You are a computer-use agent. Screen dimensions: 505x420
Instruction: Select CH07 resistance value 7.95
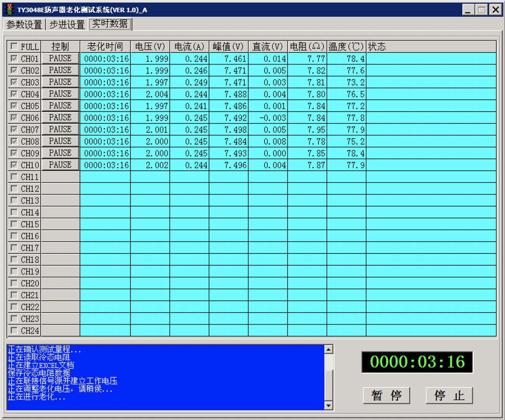307,130
